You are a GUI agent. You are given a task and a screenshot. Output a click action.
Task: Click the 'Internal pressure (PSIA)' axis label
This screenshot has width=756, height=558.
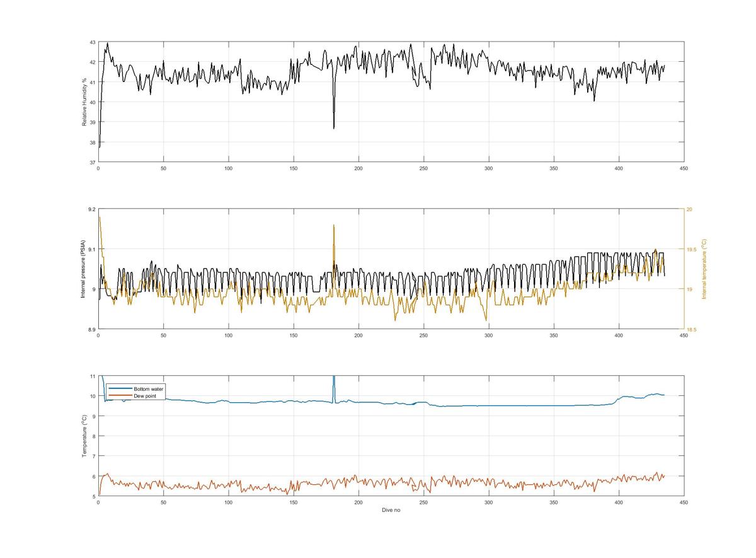[84, 269]
